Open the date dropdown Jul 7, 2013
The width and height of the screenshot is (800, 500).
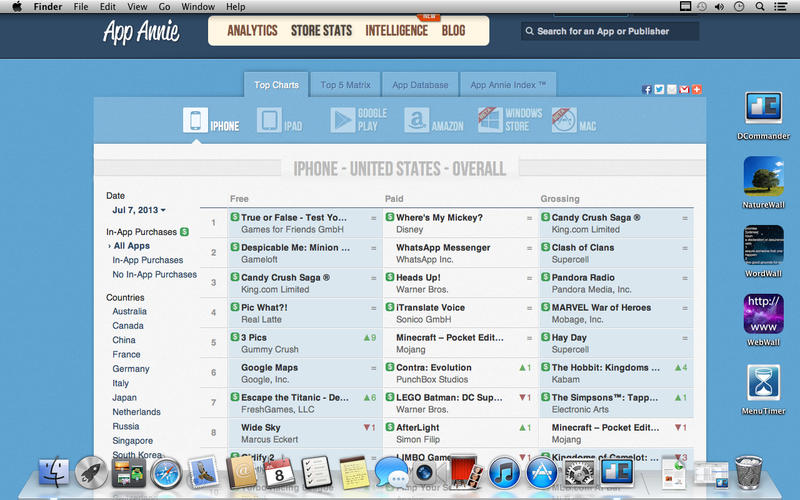click(139, 210)
